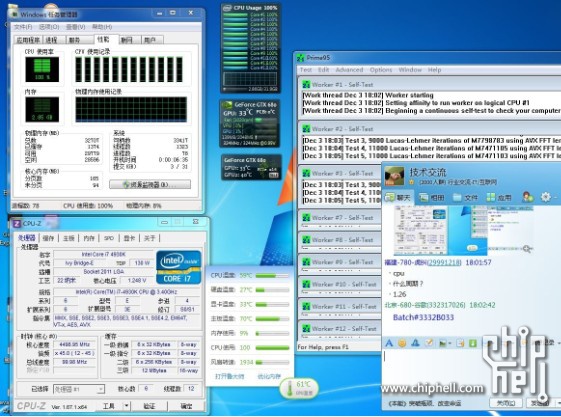Viewport: 561px width, 417px height.
Task: Open the Edit menu in Prime95
Action: tap(323, 70)
